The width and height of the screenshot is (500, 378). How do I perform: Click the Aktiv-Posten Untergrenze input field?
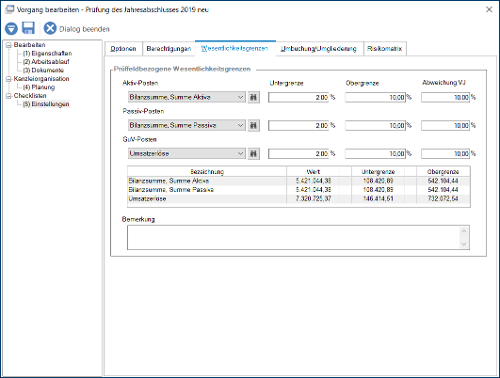pos(299,97)
